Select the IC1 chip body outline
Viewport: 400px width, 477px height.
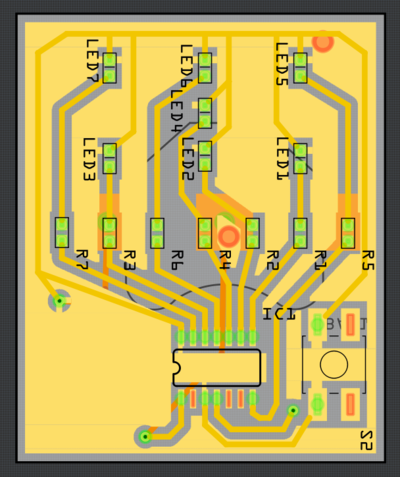217,368
